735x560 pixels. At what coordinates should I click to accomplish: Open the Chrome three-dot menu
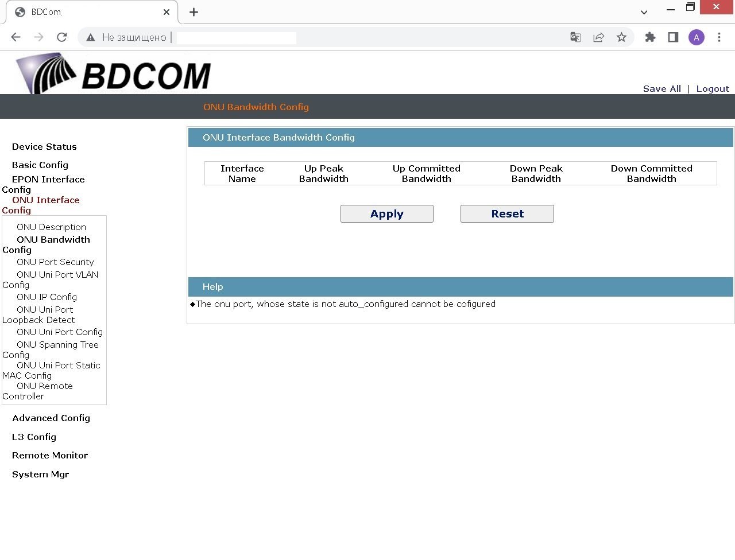[x=719, y=37]
